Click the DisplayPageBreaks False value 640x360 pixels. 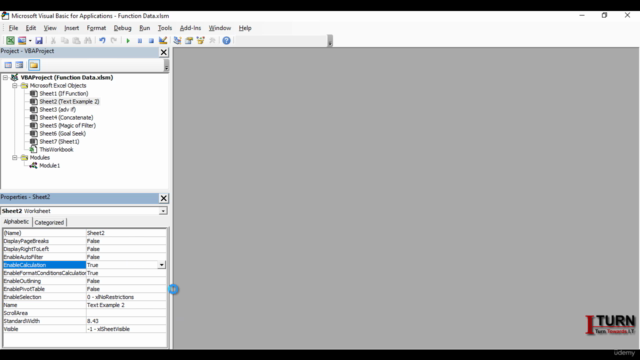click(x=126, y=241)
